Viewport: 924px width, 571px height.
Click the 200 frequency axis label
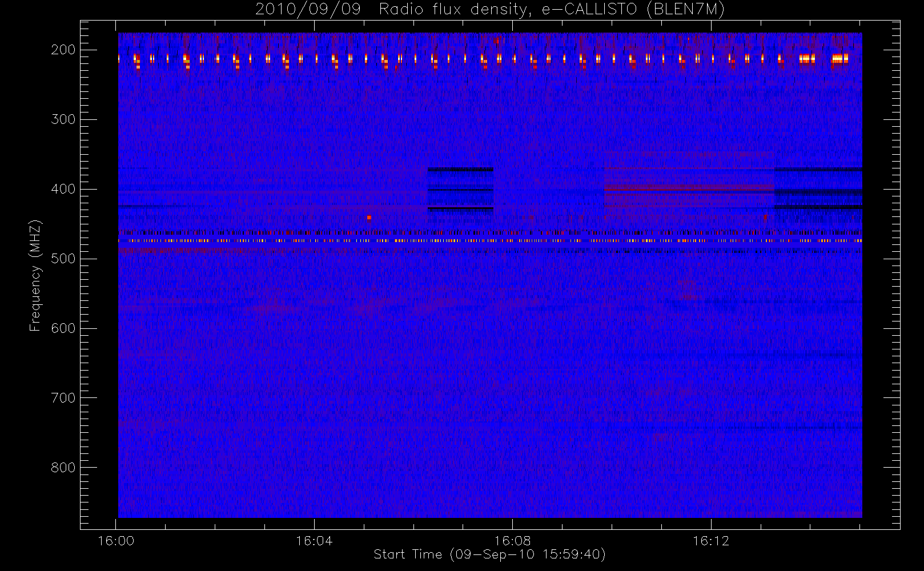tap(63, 50)
